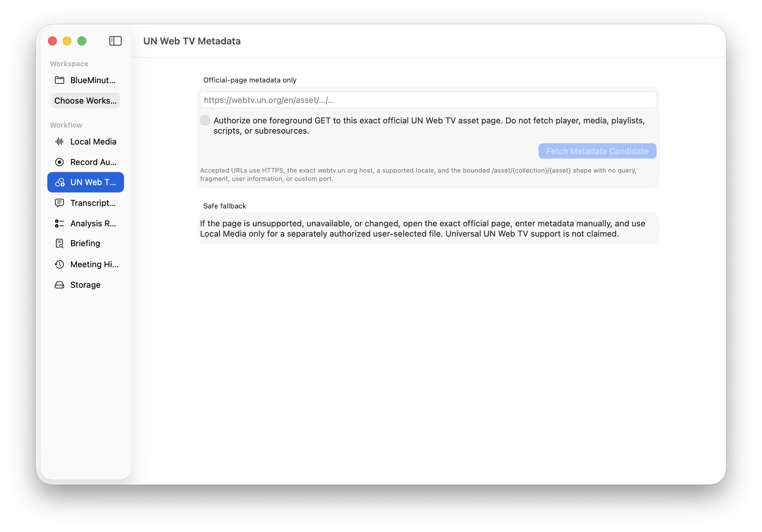Click the Briefing document search icon
The width and height of the screenshot is (762, 532).
[x=59, y=243]
